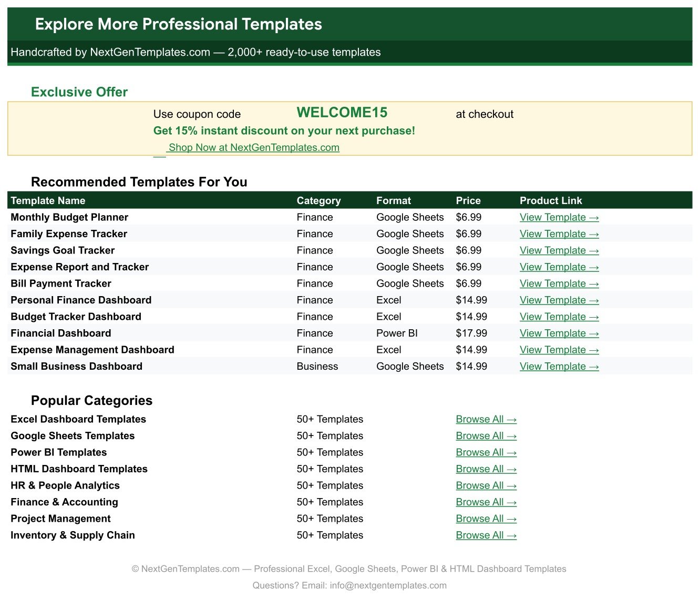This screenshot has height=598, width=700.
Task: Click the NextGenTemplates.com copyright footer line
Action: point(349,569)
